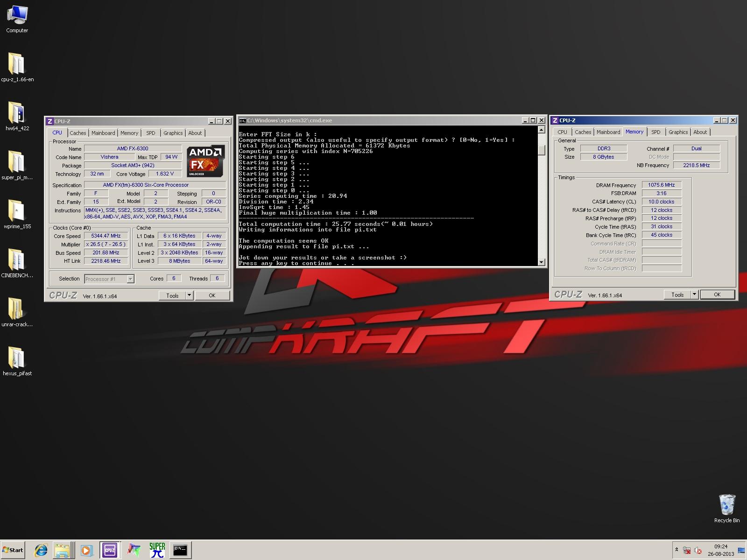Click the Core Voltage 1.632 V field

pos(165,174)
